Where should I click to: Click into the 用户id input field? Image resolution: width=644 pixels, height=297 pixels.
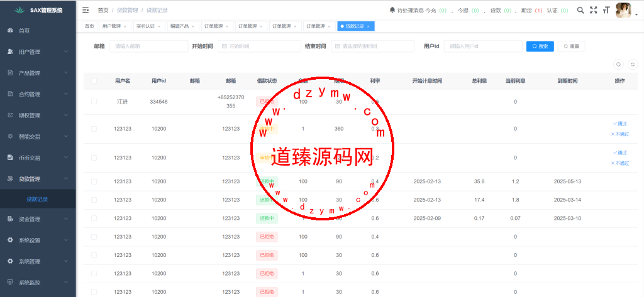[x=483, y=46]
